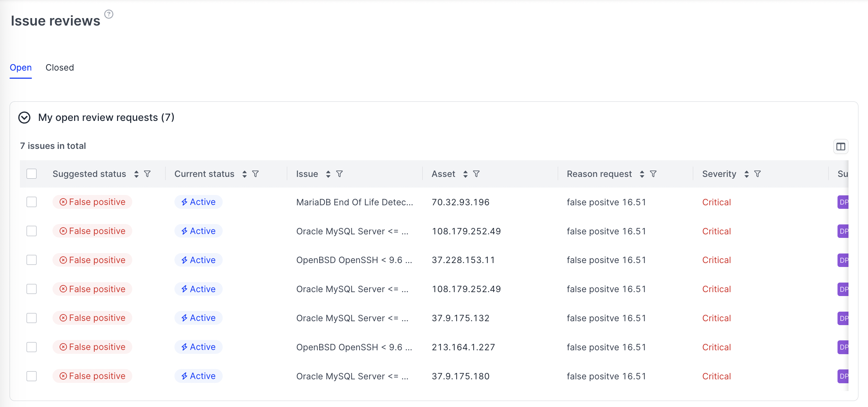
Task: Check the box for asset 37.9.175.180
Action: [x=32, y=376]
